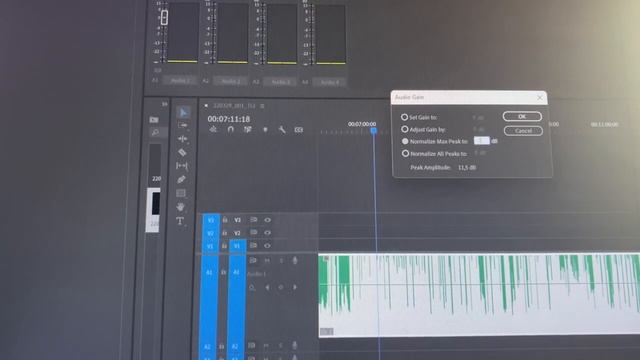This screenshot has width=640, height=360.
Task: Select Set Gain to radio option
Action: (404, 117)
